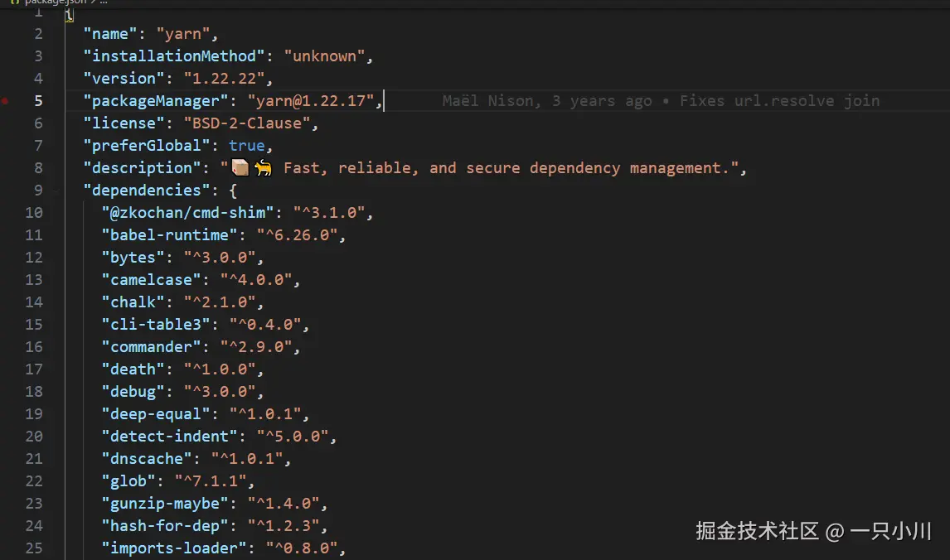Click the "packageManager" key on line 5
The height and width of the screenshot is (560, 950).
click(156, 101)
